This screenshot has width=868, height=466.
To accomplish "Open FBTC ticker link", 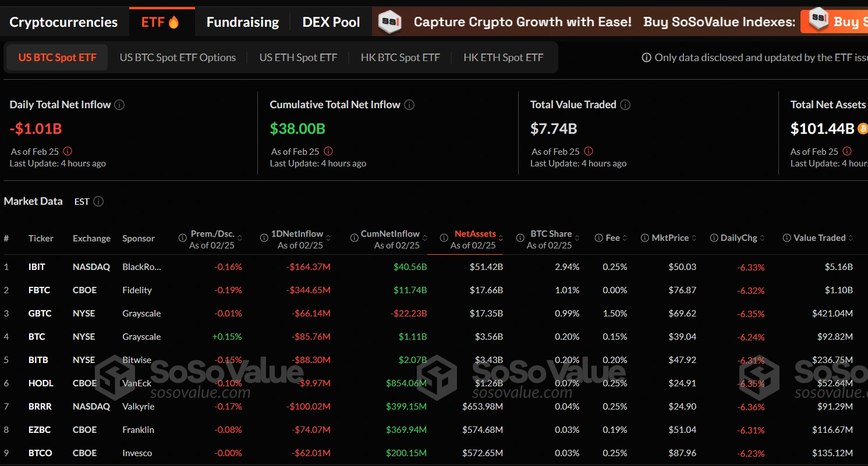I will [38, 290].
